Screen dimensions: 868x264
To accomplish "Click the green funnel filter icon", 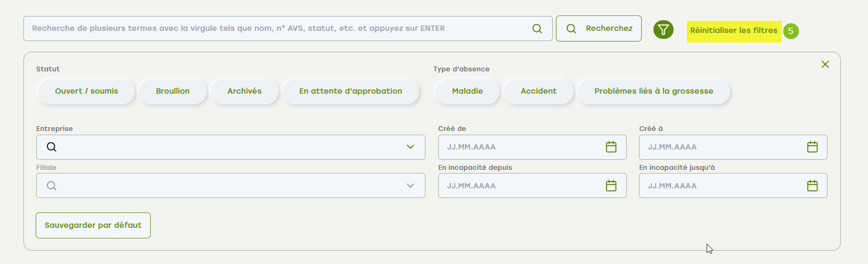I will [x=663, y=30].
